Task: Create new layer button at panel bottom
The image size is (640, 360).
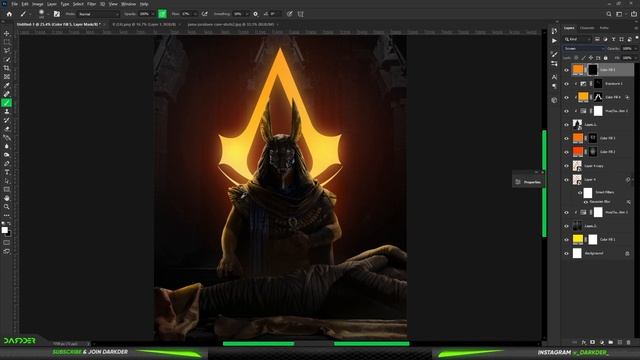Action: click(x=620, y=342)
